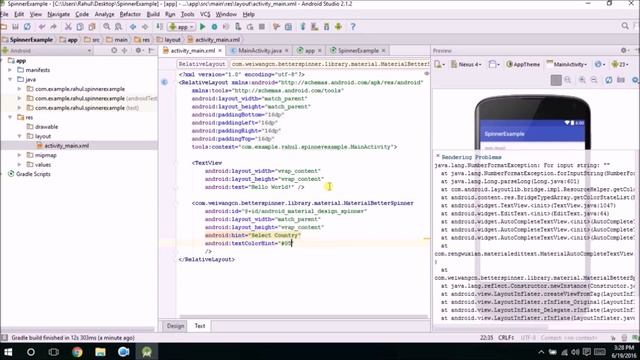Viewport: 640px width, 360px height.
Task: Switch to the SpinnerExample editor tab
Action: coord(358,51)
